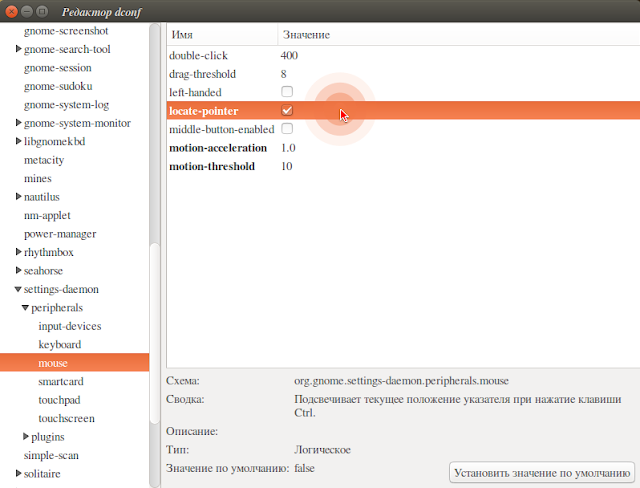
Task: Select the mouse tree item
Action: click(74, 363)
